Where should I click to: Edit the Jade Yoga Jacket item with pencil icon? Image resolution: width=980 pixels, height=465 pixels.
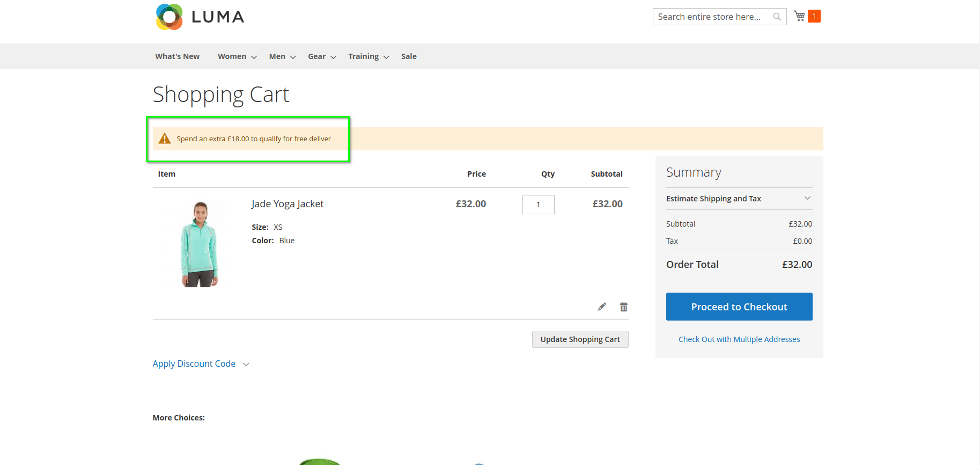602,307
